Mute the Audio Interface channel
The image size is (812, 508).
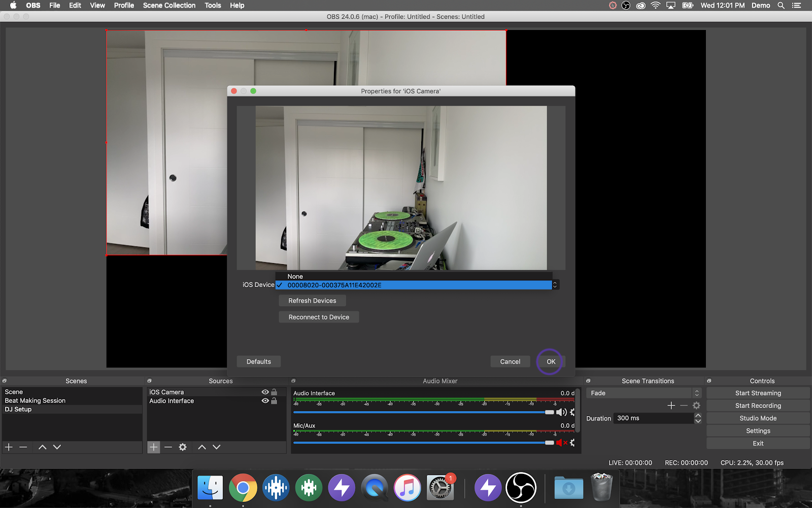tap(561, 412)
